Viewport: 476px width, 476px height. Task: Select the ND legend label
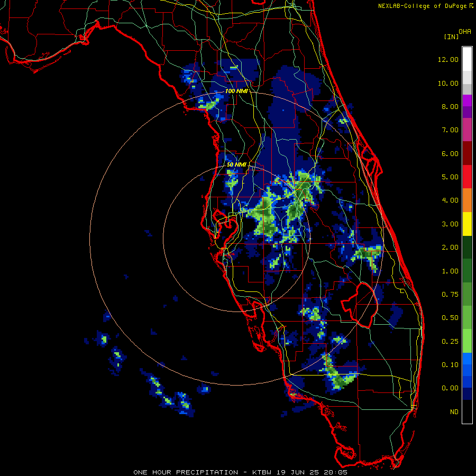tap(454, 412)
